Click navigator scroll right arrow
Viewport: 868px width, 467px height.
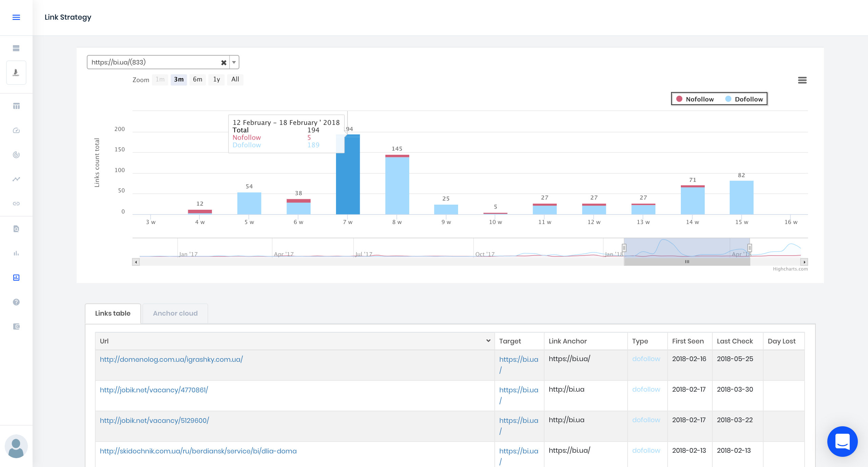804,262
